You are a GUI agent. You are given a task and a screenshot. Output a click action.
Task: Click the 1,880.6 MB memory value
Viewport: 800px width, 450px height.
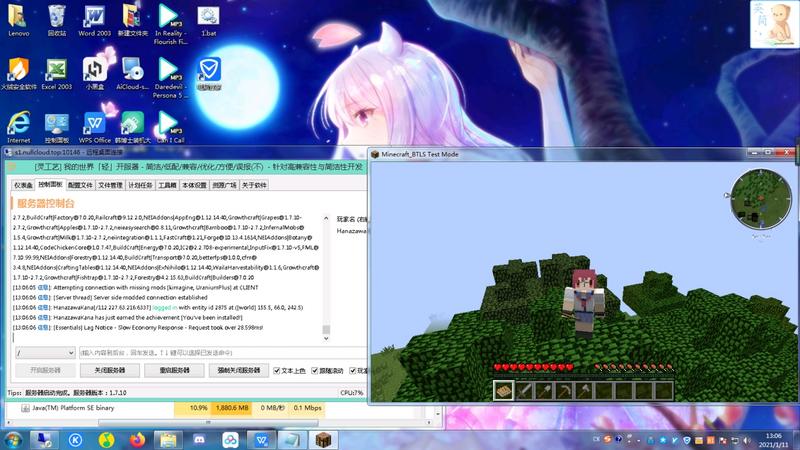click(x=232, y=408)
